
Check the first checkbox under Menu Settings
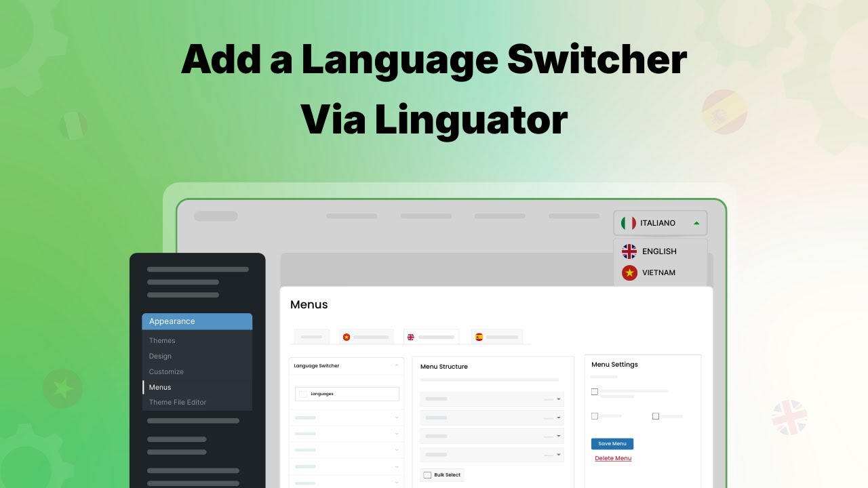coord(595,391)
